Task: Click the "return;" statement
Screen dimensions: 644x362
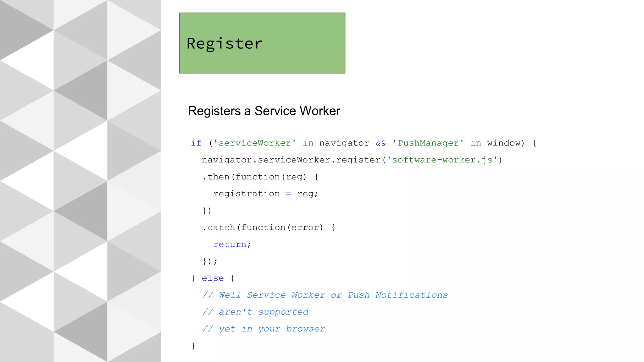Action: pos(232,244)
